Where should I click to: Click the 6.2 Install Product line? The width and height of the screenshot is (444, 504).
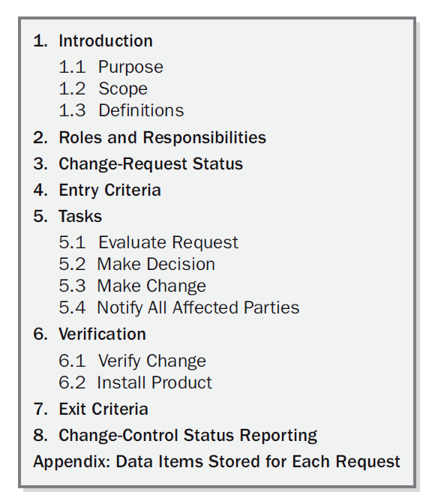(x=135, y=382)
